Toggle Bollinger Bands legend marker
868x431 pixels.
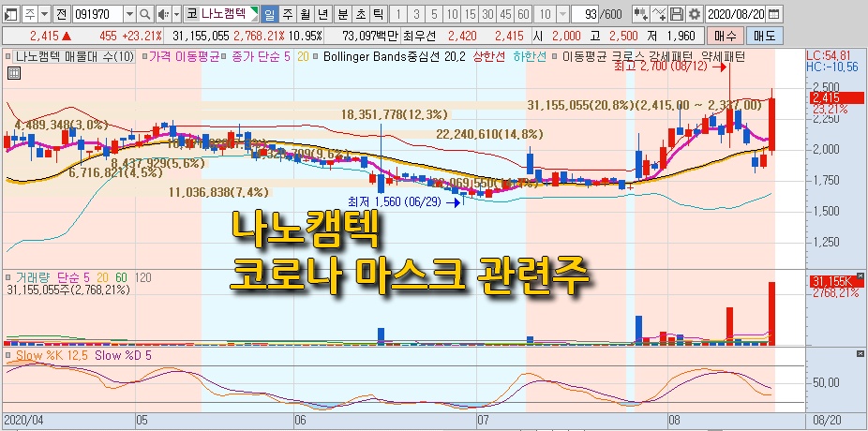coord(317,56)
